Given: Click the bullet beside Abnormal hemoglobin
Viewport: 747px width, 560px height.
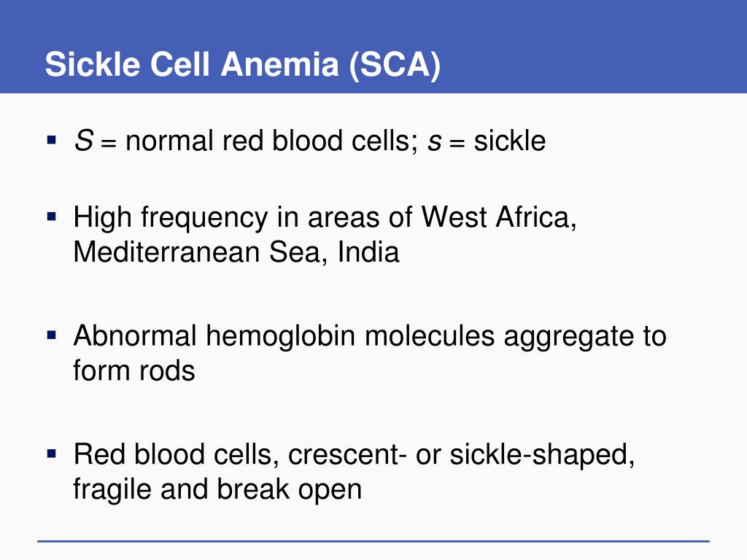Looking at the screenshot, I should click(x=52, y=335).
